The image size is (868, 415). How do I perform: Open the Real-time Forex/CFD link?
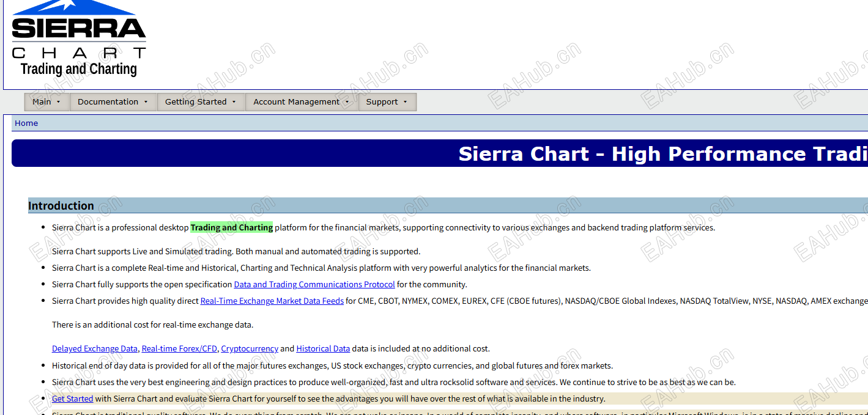[x=179, y=348]
